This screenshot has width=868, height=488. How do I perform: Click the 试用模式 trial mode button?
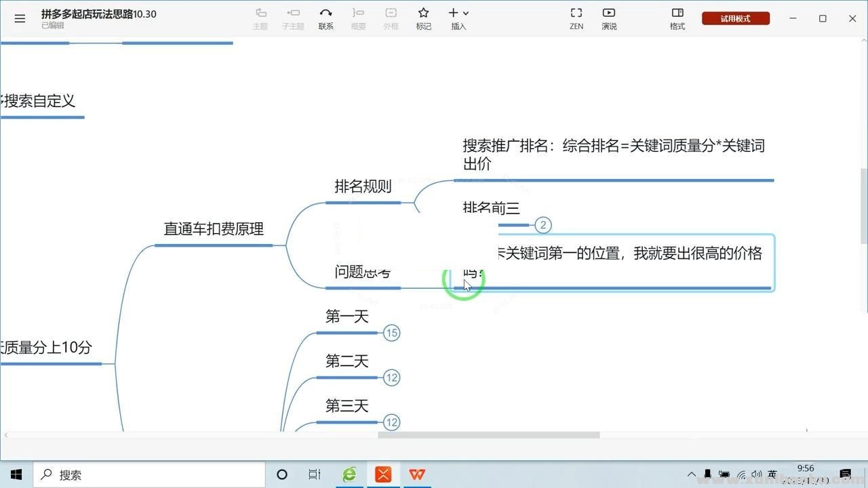click(x=735, y=18)
